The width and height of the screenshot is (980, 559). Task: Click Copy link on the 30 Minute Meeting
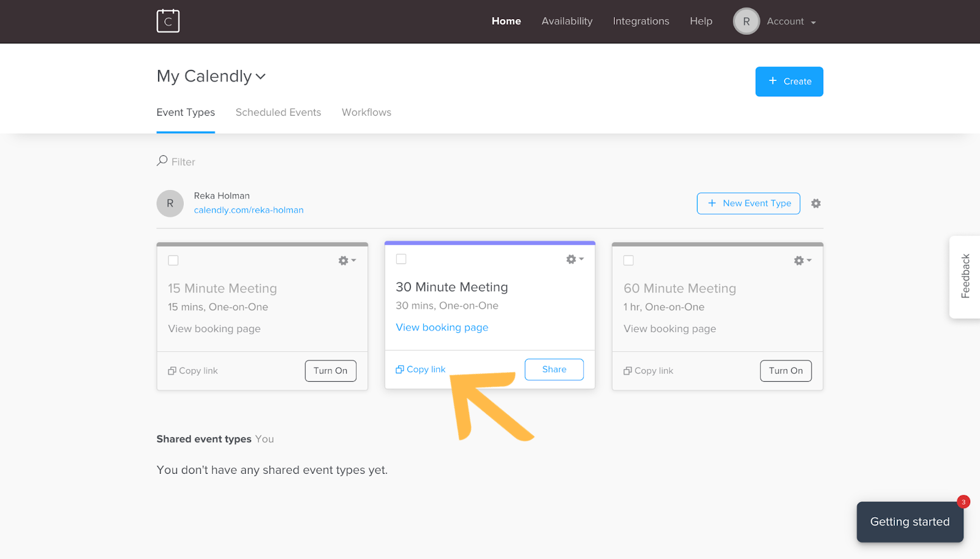[x=420, y=369]
